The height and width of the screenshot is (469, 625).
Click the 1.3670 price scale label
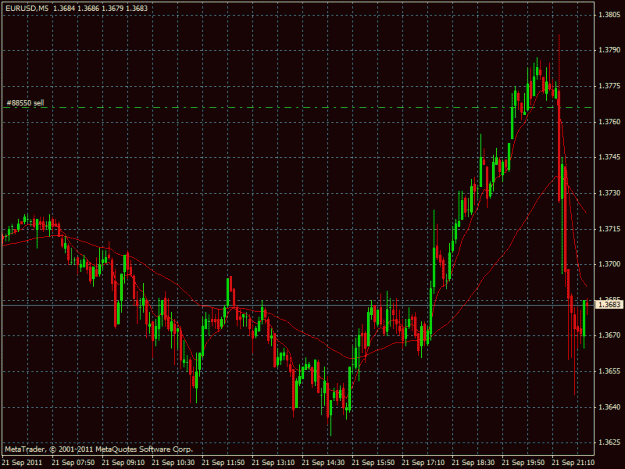pyautogui.click(x=609, y=336)
